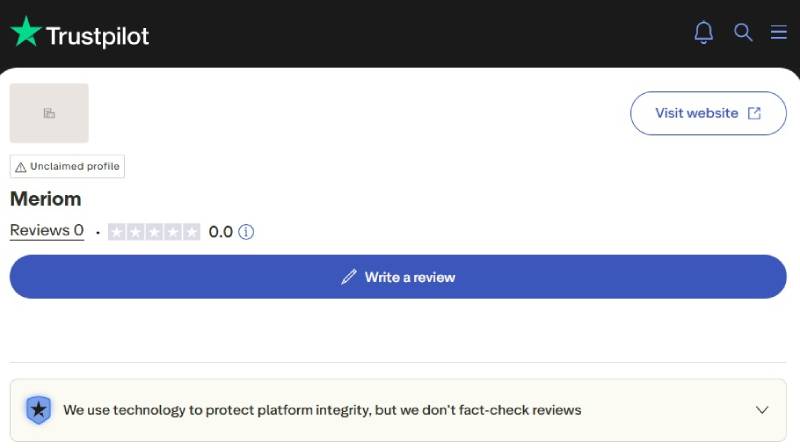Expand the fact-check reviews notice text

(x=322, y=410)
